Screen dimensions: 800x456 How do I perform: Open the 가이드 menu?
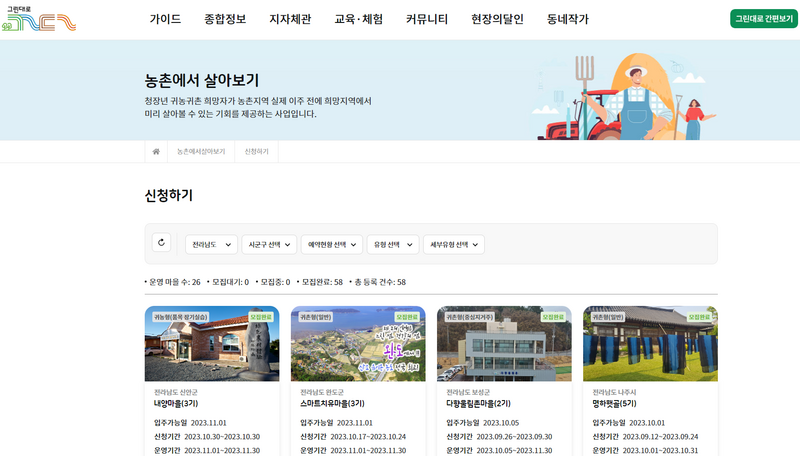[x=165, y=19]
